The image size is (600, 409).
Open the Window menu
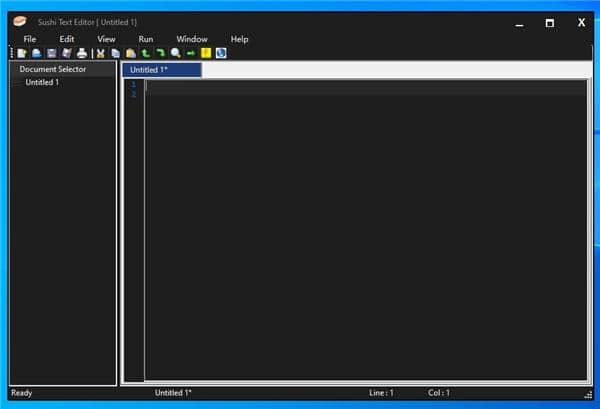point(192,39)
